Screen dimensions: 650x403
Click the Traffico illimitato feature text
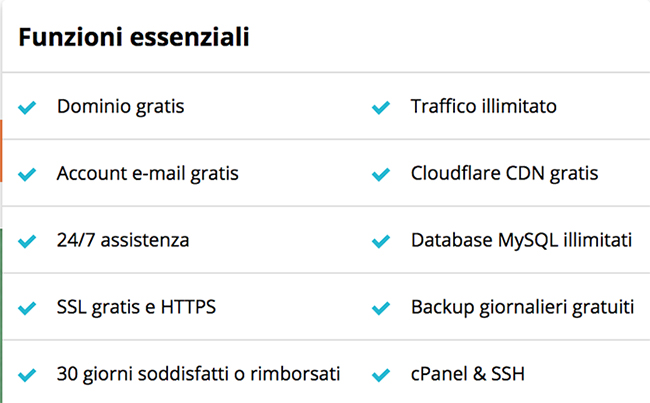tap(483, 106)
